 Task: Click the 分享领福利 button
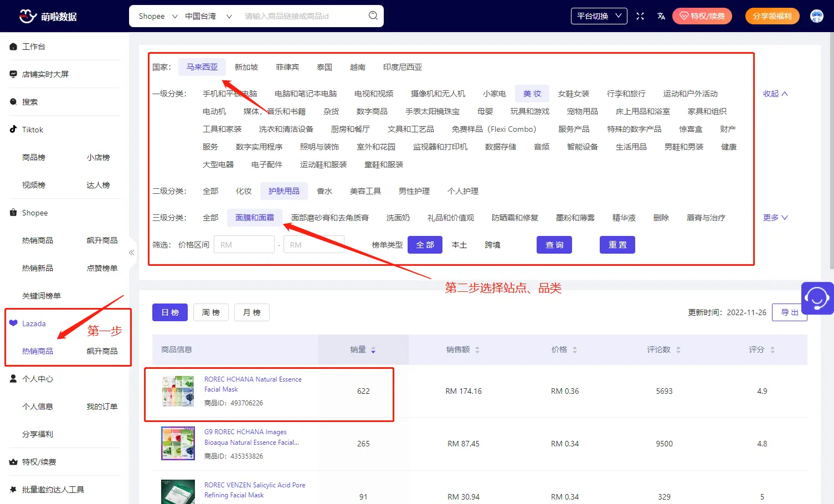(773, 16)
